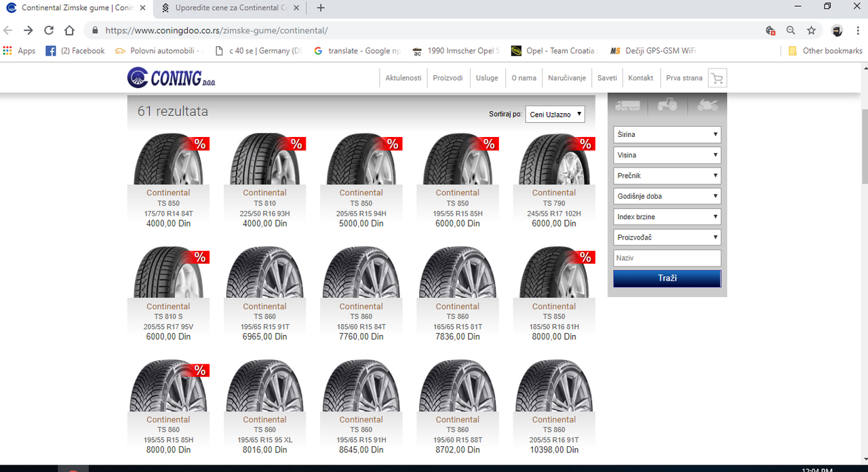Select the truck tire category icon
The image size is (868, 472).
(627, 105)
